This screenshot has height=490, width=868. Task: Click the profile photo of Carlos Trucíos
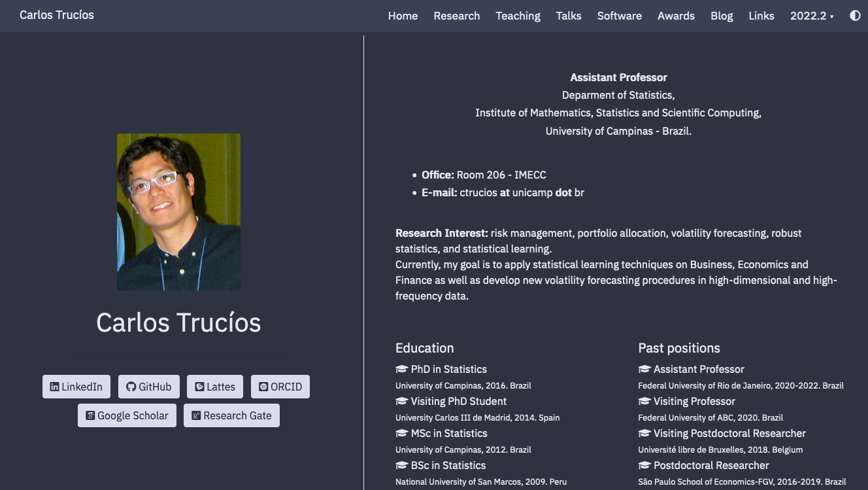point(178,211)
